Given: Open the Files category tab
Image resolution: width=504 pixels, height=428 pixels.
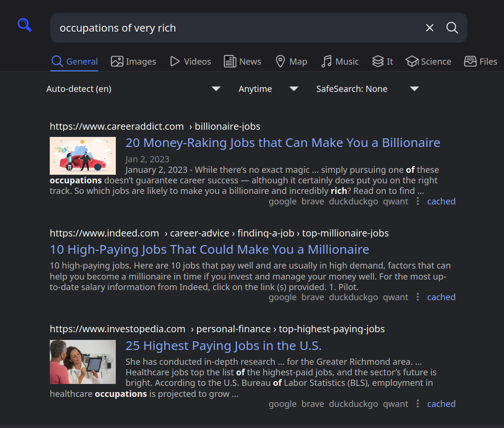Looking at the screenshot, I should [x=481, y=61].
